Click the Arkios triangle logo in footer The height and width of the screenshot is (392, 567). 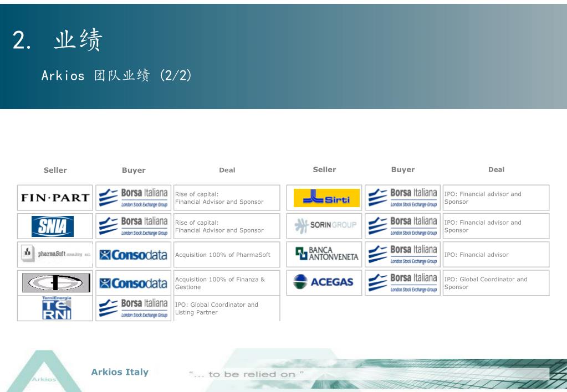click(x=44, y=372)
